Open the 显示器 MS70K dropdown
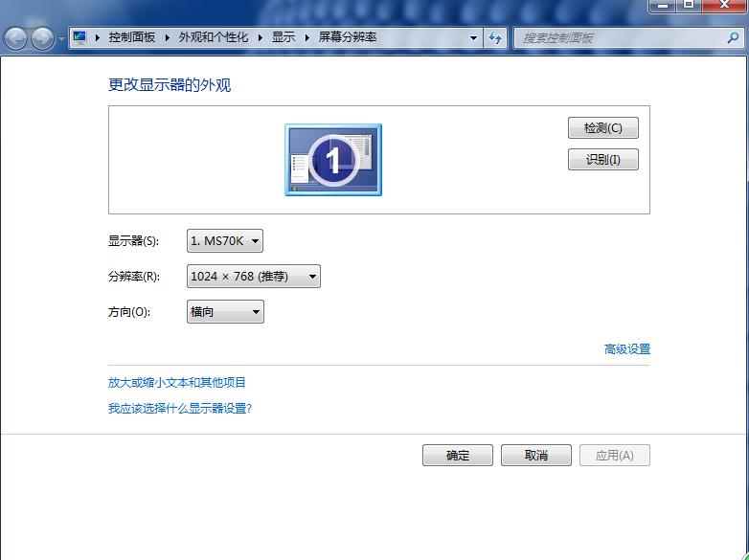Screen dimensions: 749x560 click(225, 241)
